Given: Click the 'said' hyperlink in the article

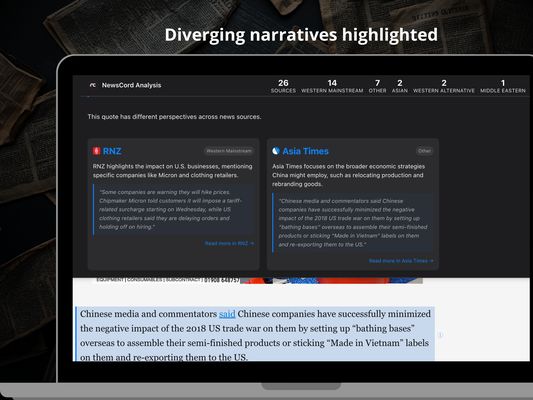Looking at the screenshot, I should click(227, 314).
